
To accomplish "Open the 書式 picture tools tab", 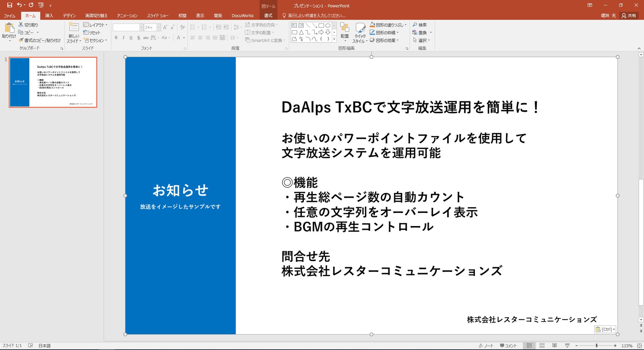I will click(x=268, y=15).
